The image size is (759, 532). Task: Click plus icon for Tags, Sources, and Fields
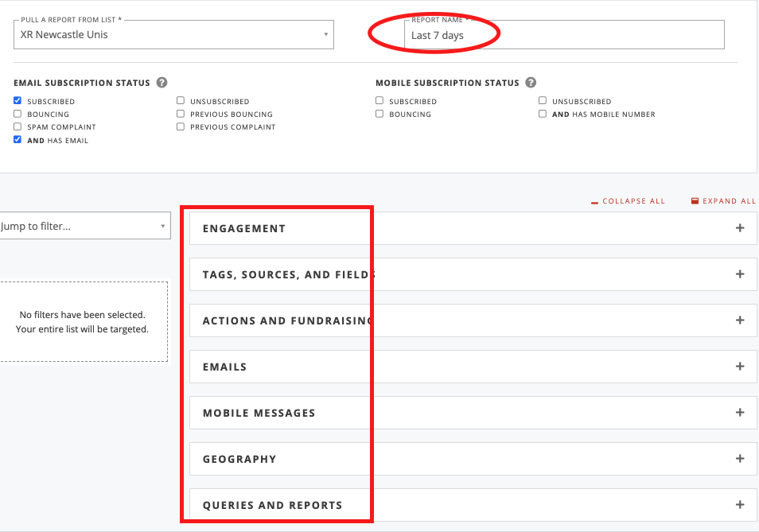tap(740, 274)
